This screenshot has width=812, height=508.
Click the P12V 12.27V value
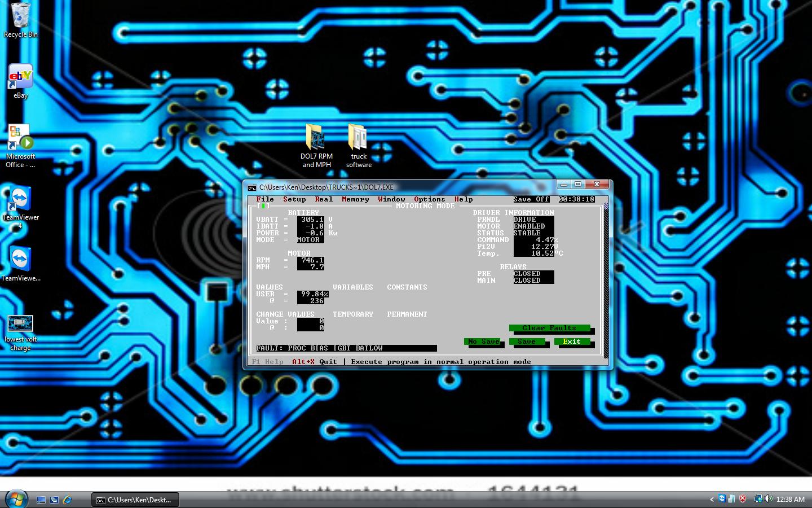pos(536,247)
